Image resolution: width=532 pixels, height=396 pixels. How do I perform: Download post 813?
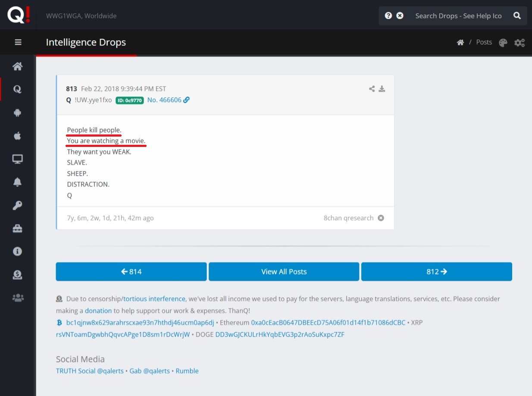(382, 89)
